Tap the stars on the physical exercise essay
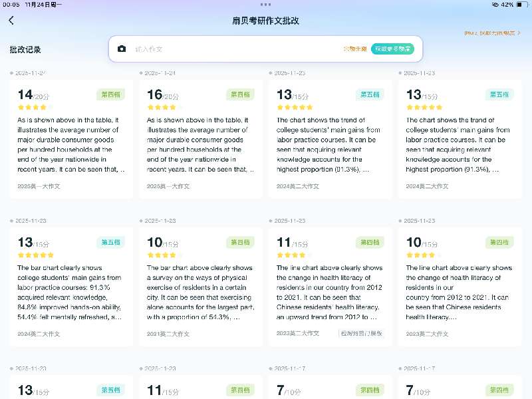532x399 pixels. (x=162, y=255)
